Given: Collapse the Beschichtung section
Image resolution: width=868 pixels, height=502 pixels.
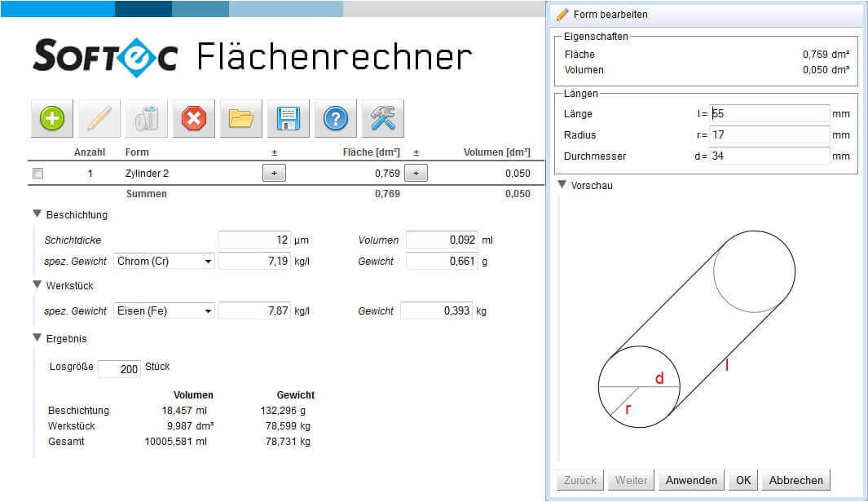Looking at the screenshot, I should pyautogui.click(x=37, y=214).
